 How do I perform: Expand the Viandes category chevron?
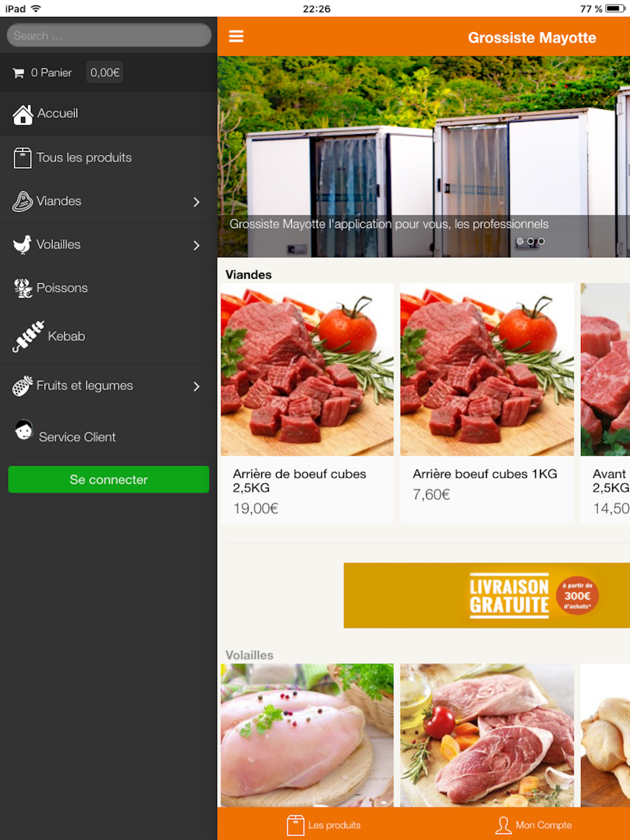tap(197, 202)
